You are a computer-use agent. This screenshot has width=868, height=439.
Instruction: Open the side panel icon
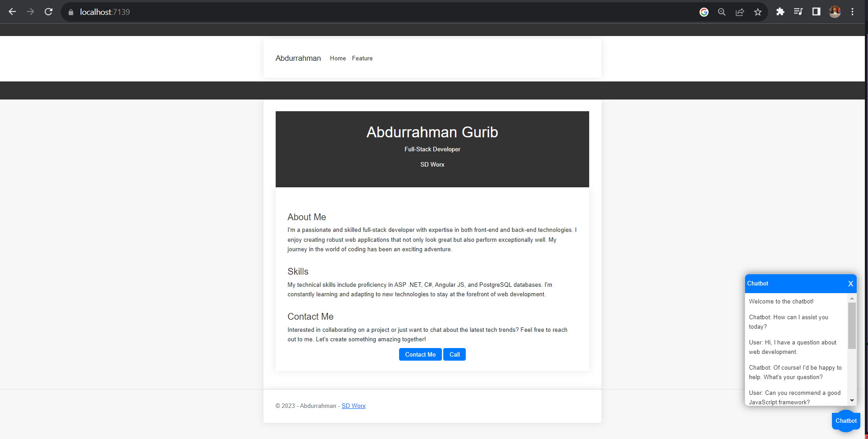pyautogui.click(x=816, y=12)
